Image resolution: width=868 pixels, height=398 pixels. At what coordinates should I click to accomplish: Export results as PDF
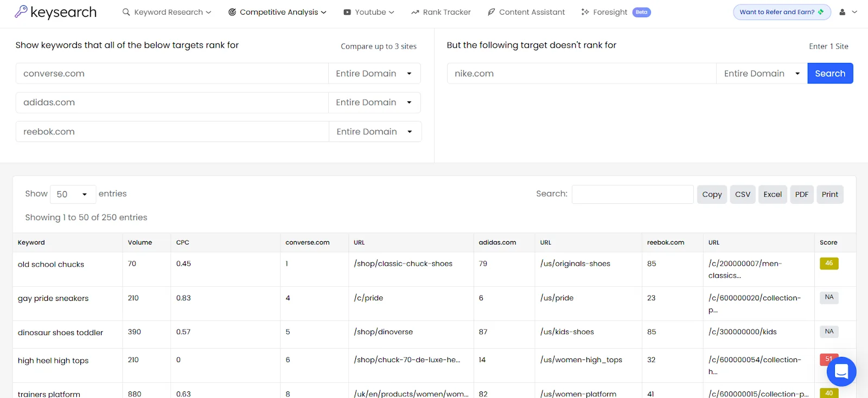(802, 194)
